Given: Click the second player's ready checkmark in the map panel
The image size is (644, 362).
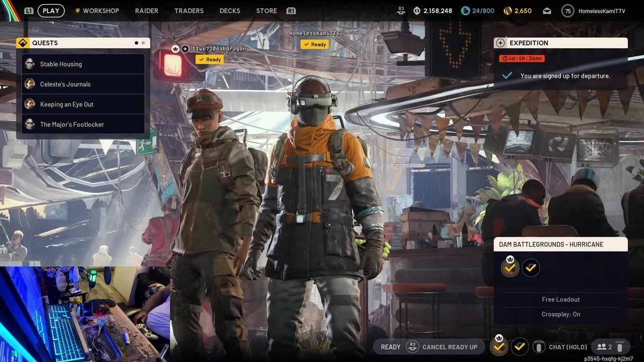Looking at the screenshot, I should [x=531, y=268].
